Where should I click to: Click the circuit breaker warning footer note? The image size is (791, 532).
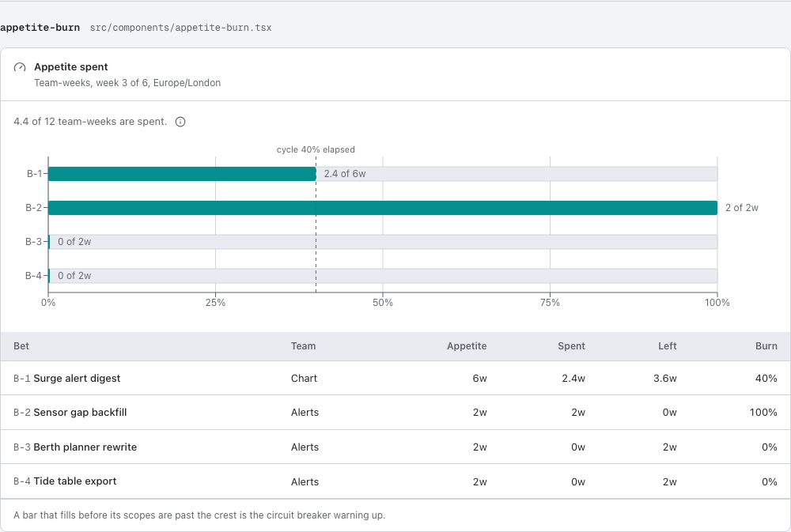pos(199,515)
